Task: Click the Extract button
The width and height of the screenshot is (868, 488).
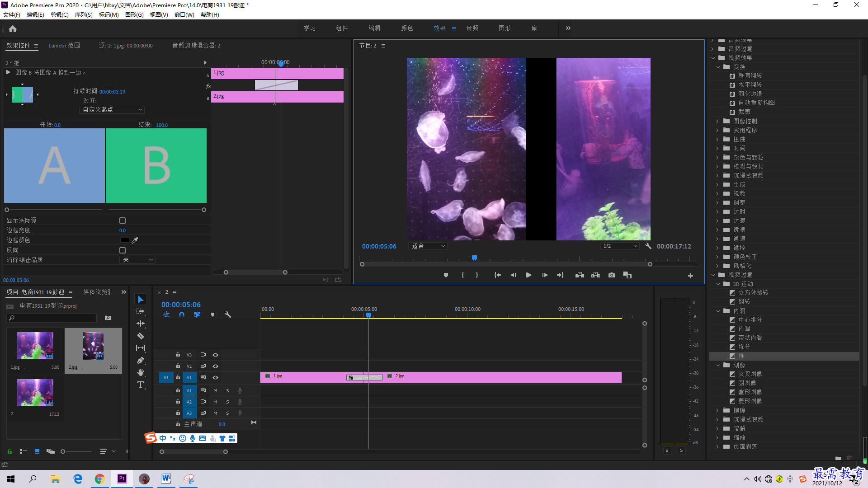Action: [x=595, y=275]
